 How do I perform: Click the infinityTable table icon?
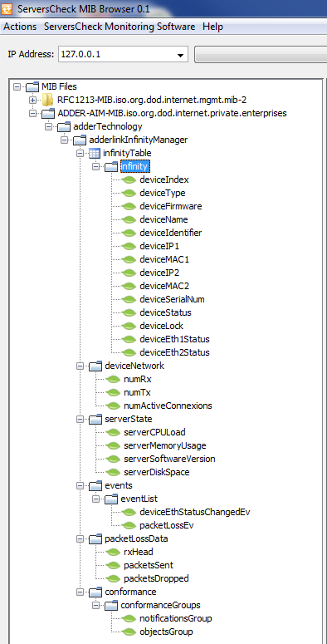point(95,153)
